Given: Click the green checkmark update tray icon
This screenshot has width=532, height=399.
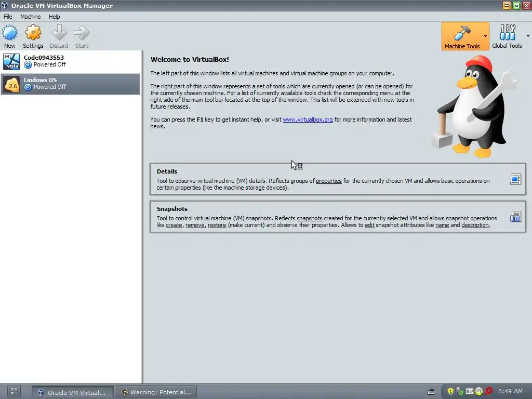Looking at the screenshot, I should pyautogui.click(x=460, y=391).
